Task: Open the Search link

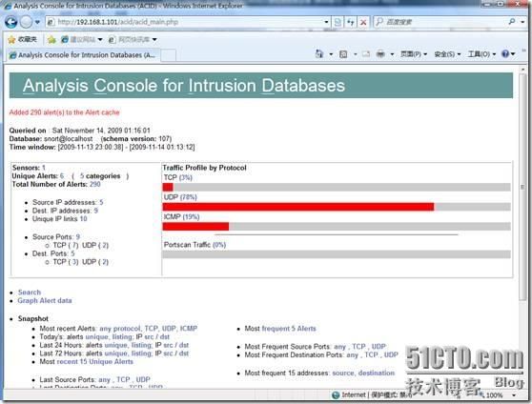Action: (30, 293)
